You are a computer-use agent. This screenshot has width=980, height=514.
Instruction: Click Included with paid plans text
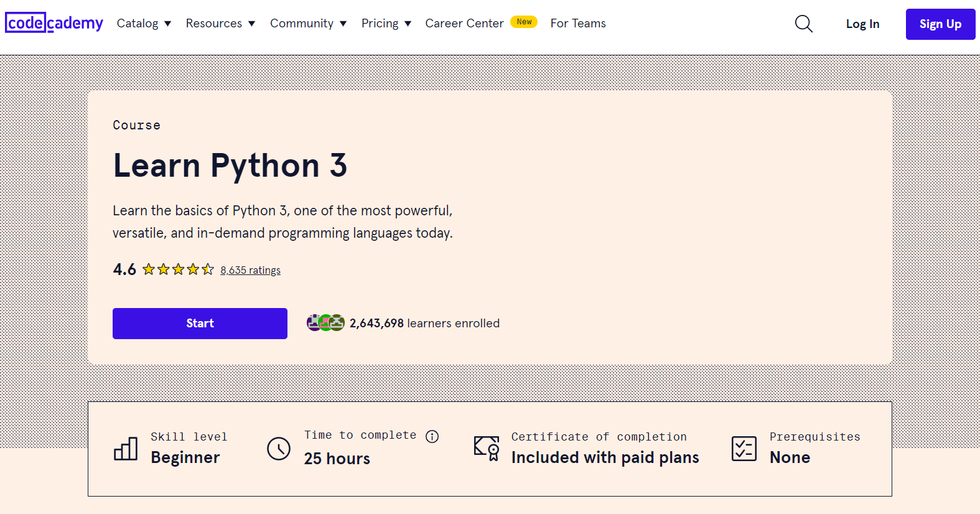605,457
